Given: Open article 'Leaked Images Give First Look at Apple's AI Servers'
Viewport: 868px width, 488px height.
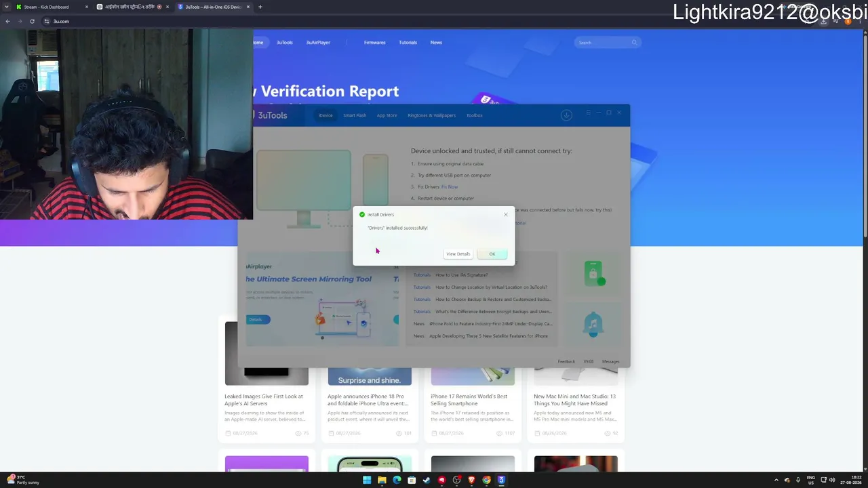Looking at the screenshot, I should (x=264, y=400).
